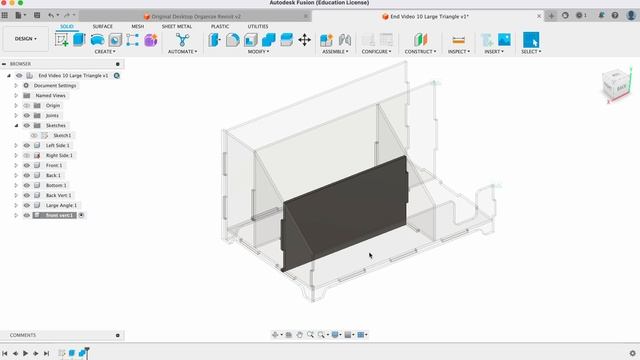Viewport: 640px width, 360px height.
Task: Open the Notifications bell icon
Action: pyautogui.click(x=601, y=16)
